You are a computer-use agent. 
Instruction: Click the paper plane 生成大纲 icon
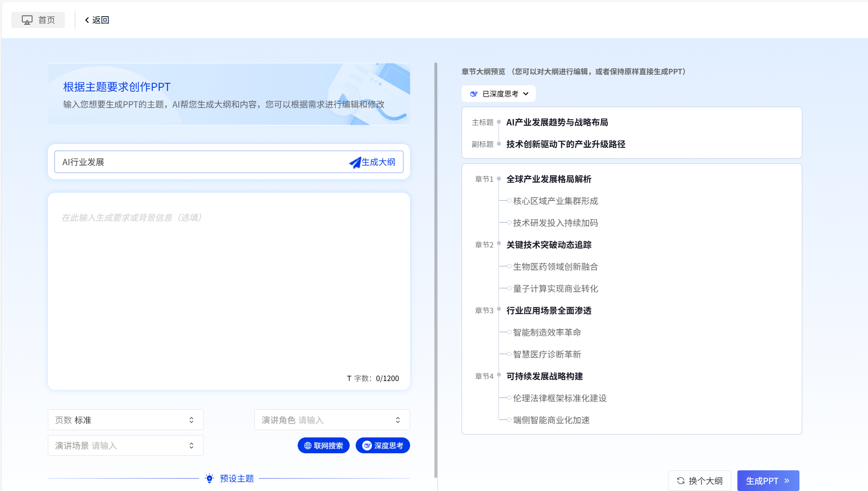pos(355,162)
